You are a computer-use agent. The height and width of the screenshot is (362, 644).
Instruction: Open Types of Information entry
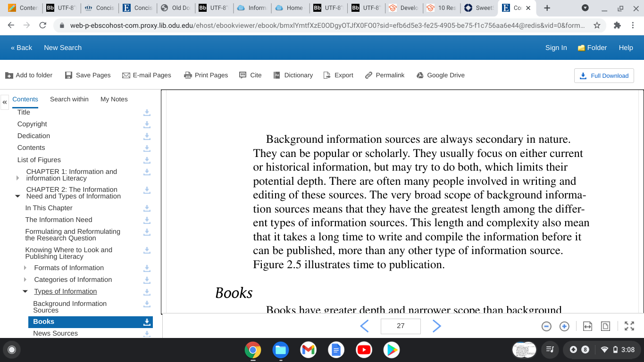click(x=66, y=291)
